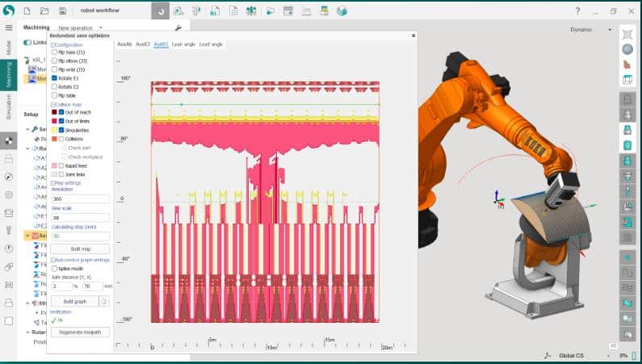This screenshot has height=364, width=642.
Task: Click the tool-bit sidebar icon
Action: click(9, 231)
